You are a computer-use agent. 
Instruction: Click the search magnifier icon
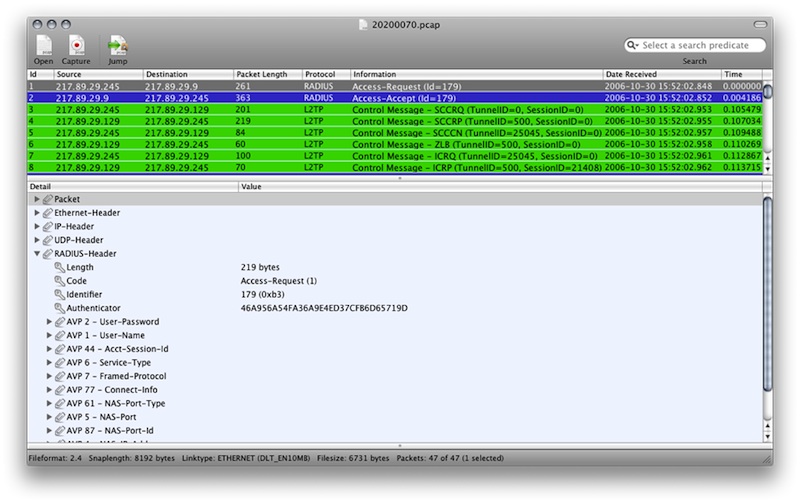633,45
